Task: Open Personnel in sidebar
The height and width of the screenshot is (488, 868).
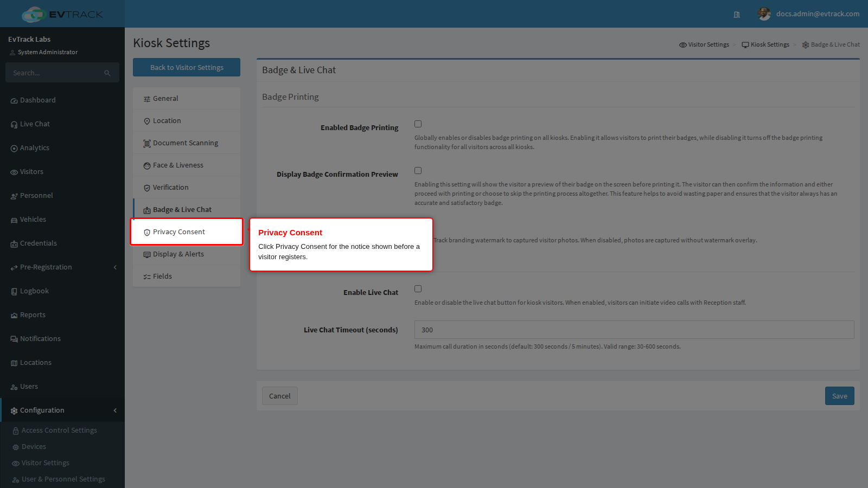Action: 62,196
